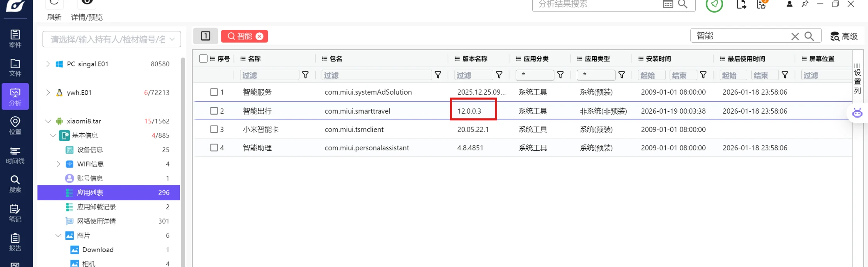This screenshot has width=868, height=267.
Task: Check the box for row 2 智能出行
Action: pos(214,111)
